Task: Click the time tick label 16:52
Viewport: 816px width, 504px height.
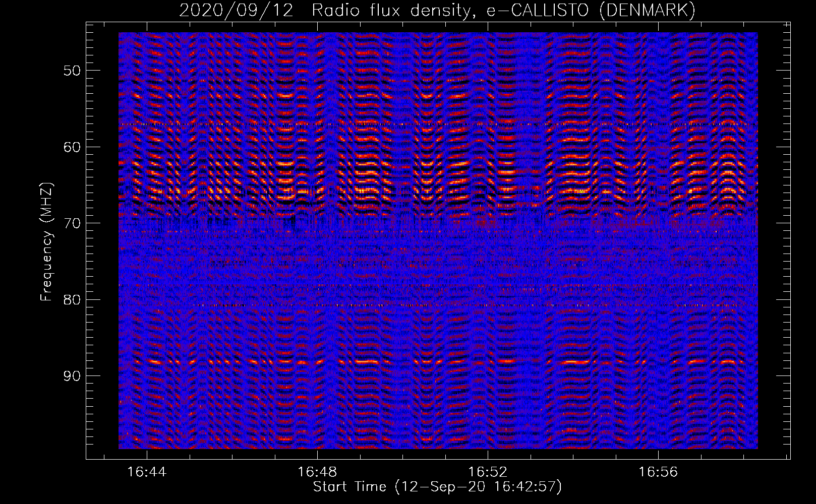Action: (x=488, y=472)
